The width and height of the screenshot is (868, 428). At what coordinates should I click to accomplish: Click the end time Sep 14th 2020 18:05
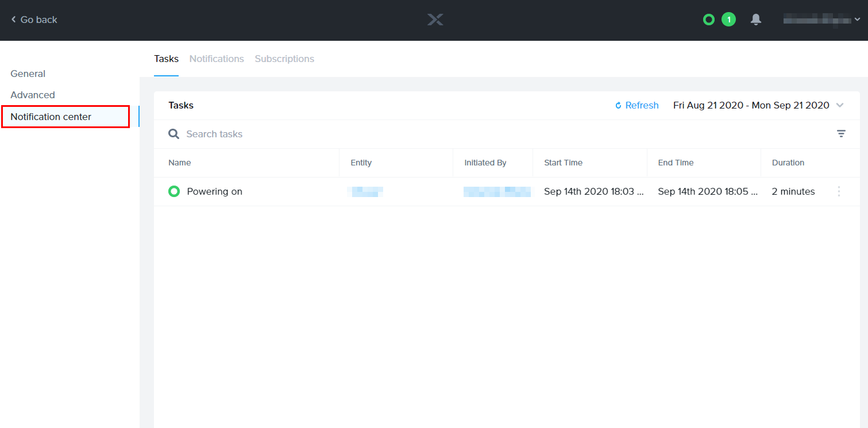pos(708,191)
